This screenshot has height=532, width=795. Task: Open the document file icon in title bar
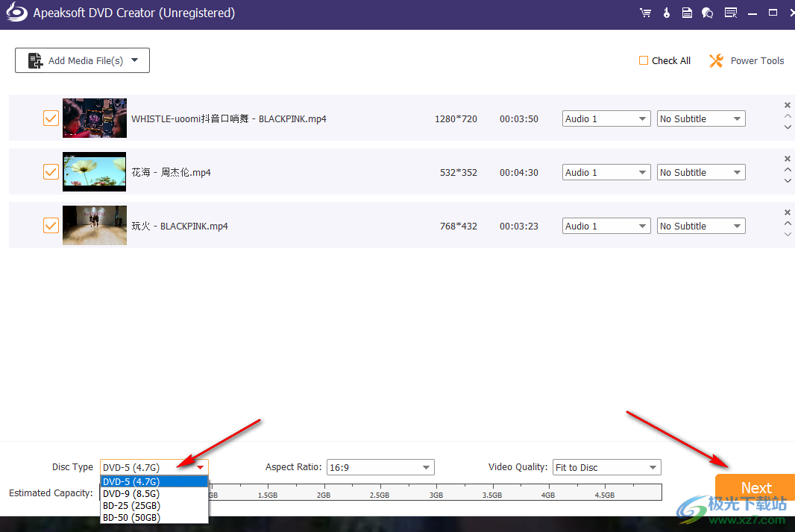687,13
